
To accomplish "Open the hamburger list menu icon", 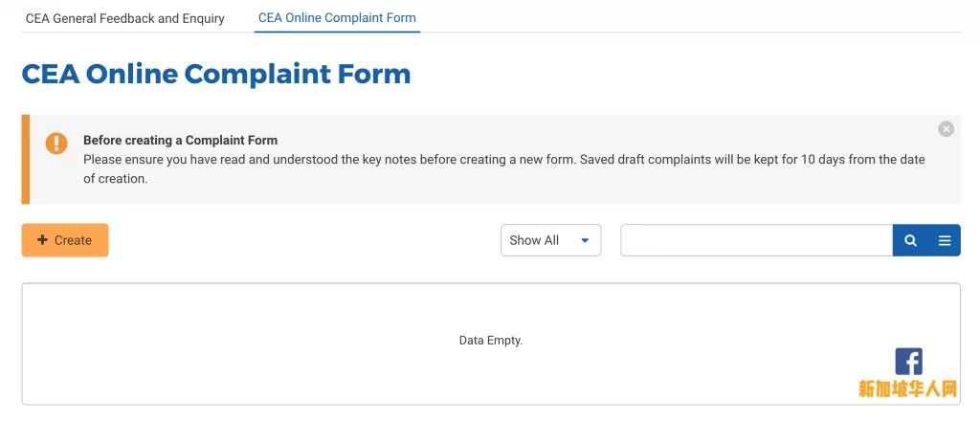I will (945, 241).
